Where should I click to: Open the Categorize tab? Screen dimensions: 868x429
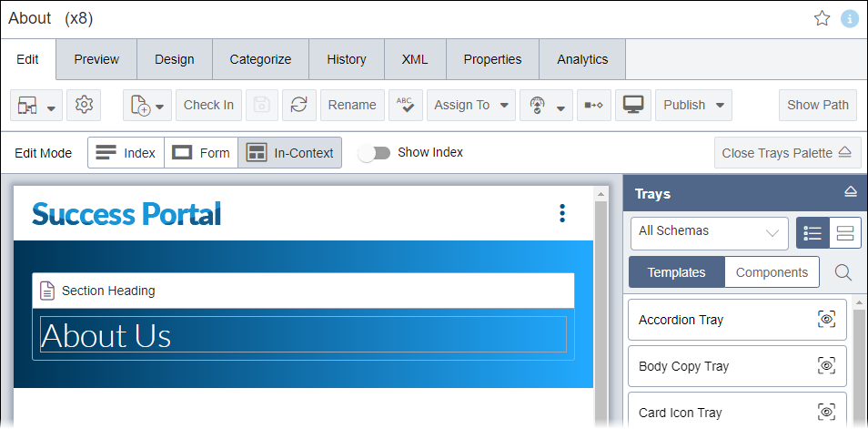[x=261, y=59]
